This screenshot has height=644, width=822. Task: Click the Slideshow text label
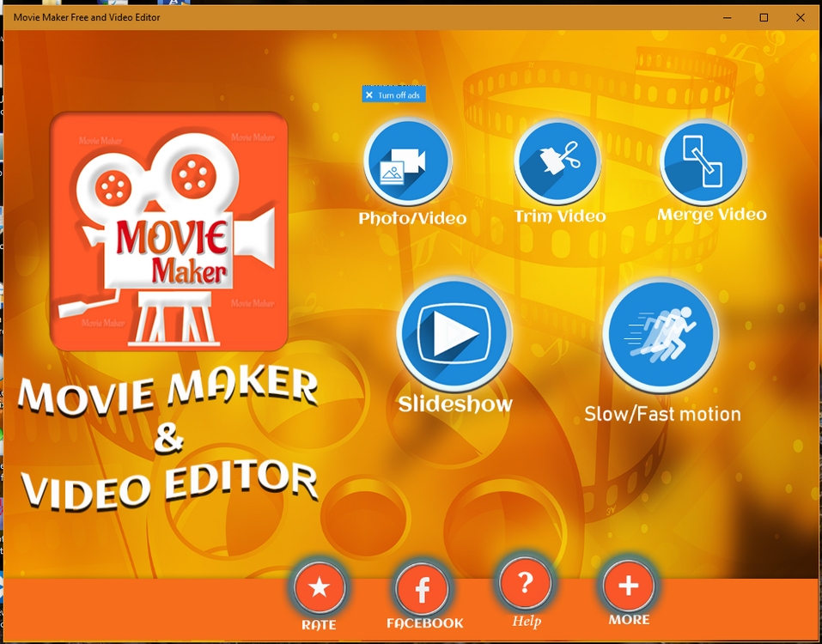(x=455, y=404)
